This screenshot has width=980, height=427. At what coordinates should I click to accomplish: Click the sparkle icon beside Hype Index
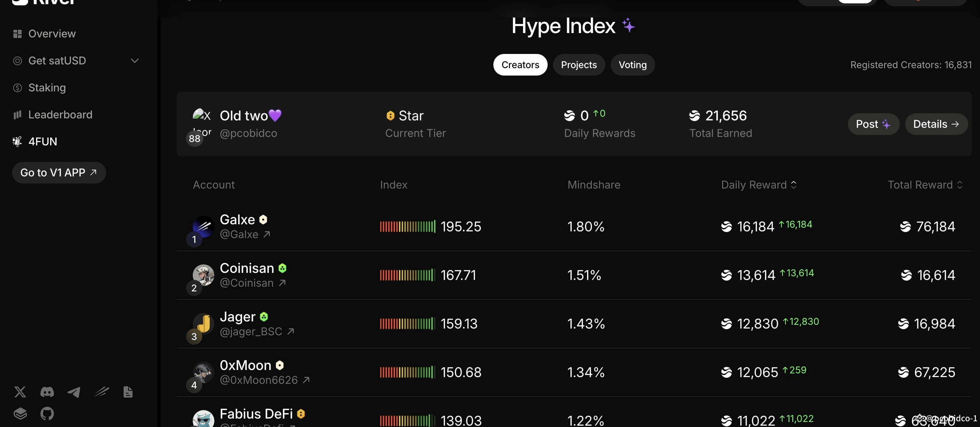pyautogui.click(x=629, y=26)
